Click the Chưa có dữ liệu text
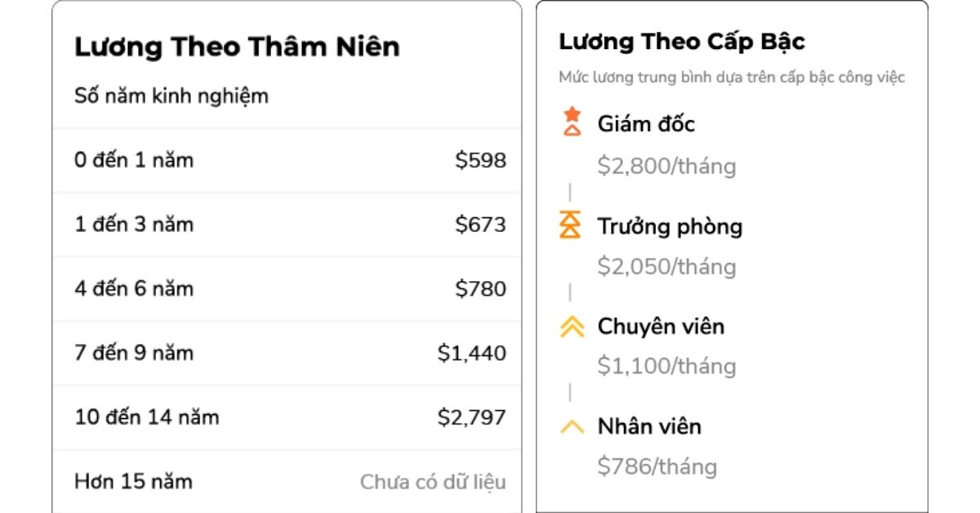 pos(433,482)
